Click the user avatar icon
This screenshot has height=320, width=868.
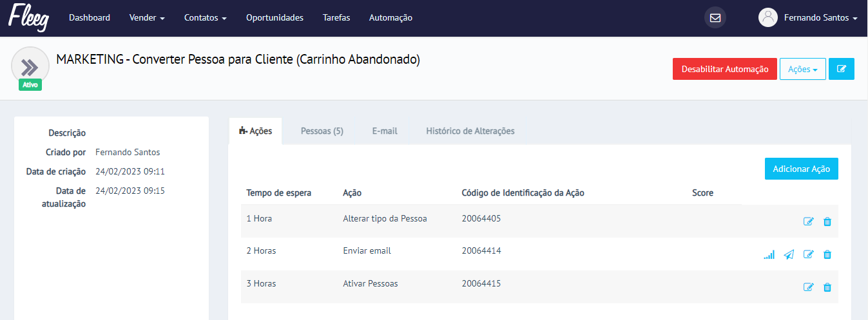768,18
